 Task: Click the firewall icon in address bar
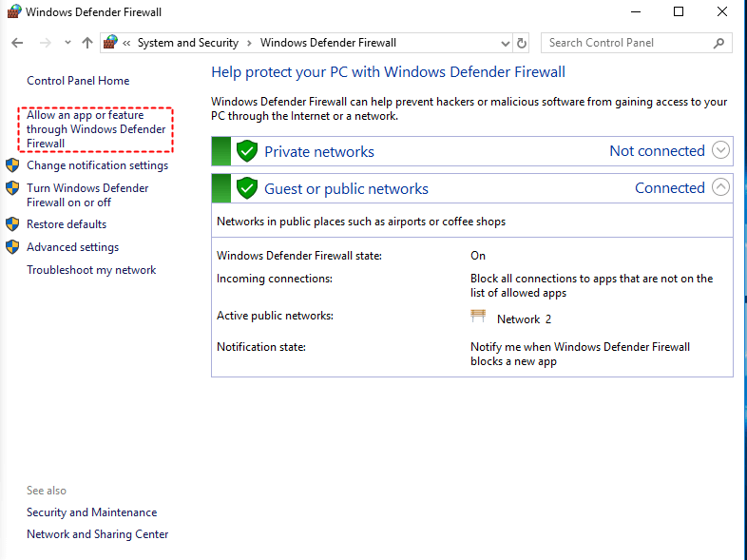(x=111, y=43)
